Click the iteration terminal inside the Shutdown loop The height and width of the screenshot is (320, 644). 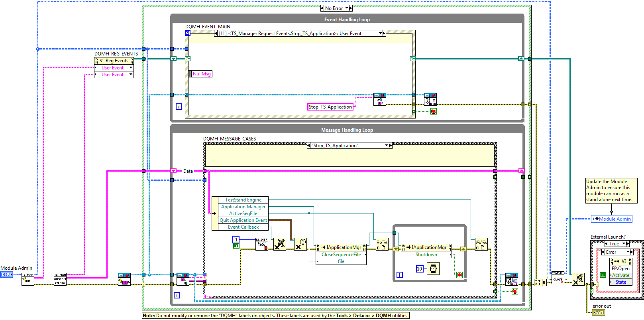click(x=400, y=275)
